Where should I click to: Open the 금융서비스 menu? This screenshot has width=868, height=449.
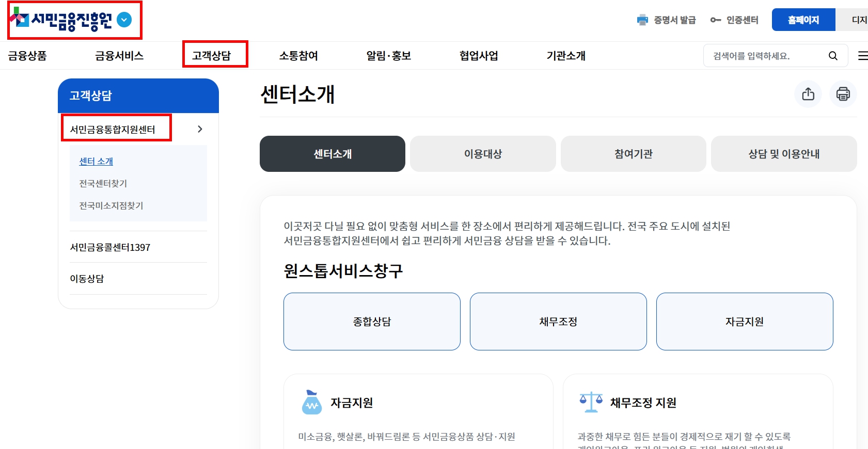tap(119, 56)
